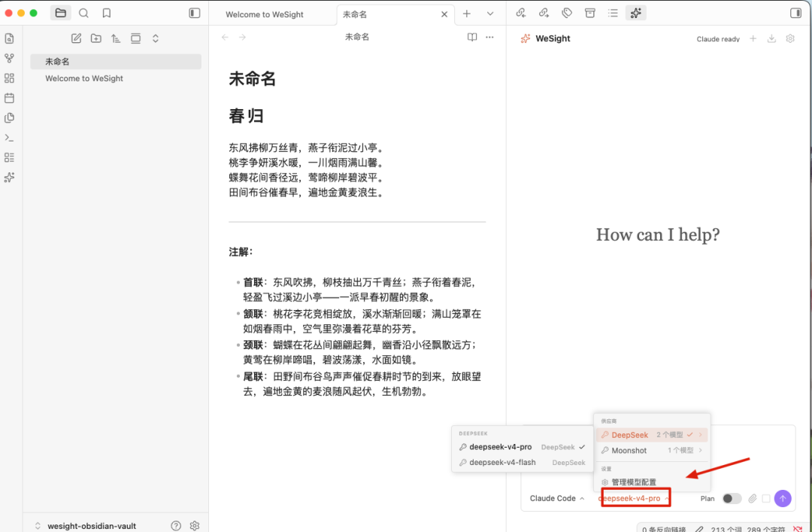Choose deepseek-v4-flash model
Screen dimensions: 812x532
pos(523,462)
